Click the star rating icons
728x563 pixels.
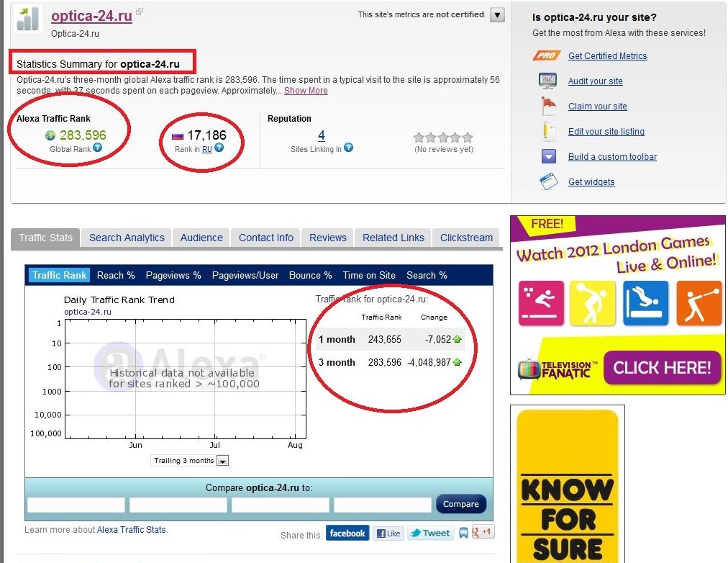pyautogui.click(x=443, y=138)
